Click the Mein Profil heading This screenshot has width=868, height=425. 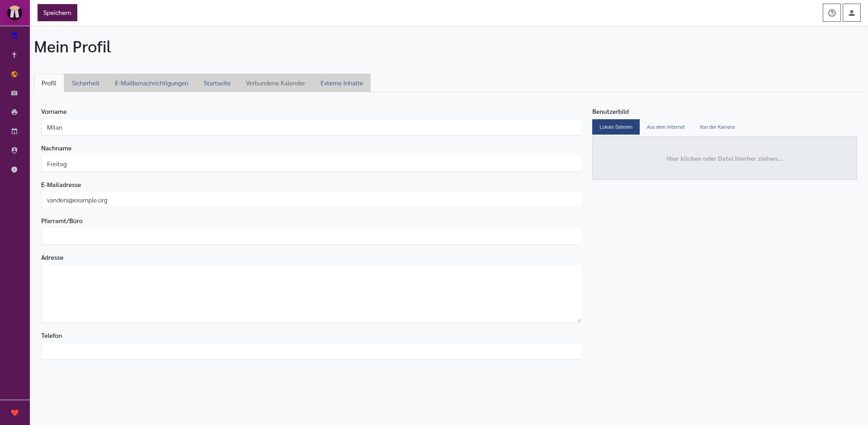(73, 47)
